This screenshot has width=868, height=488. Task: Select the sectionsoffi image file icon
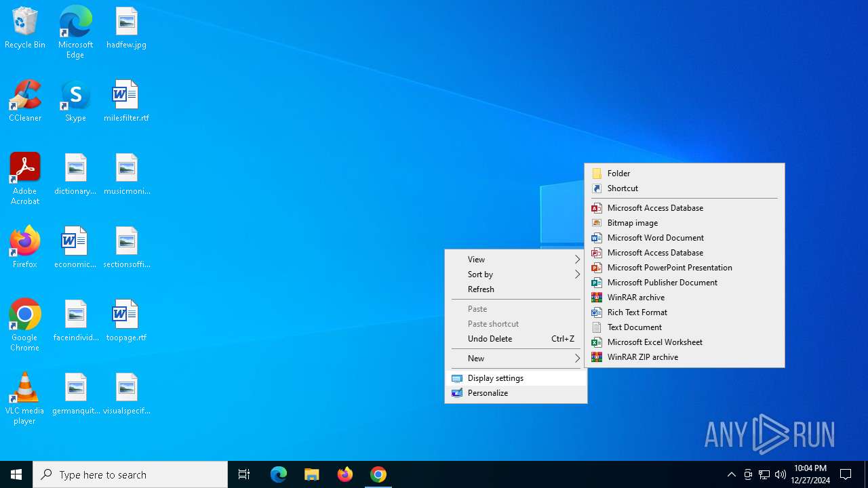click(x=126, y=248)
